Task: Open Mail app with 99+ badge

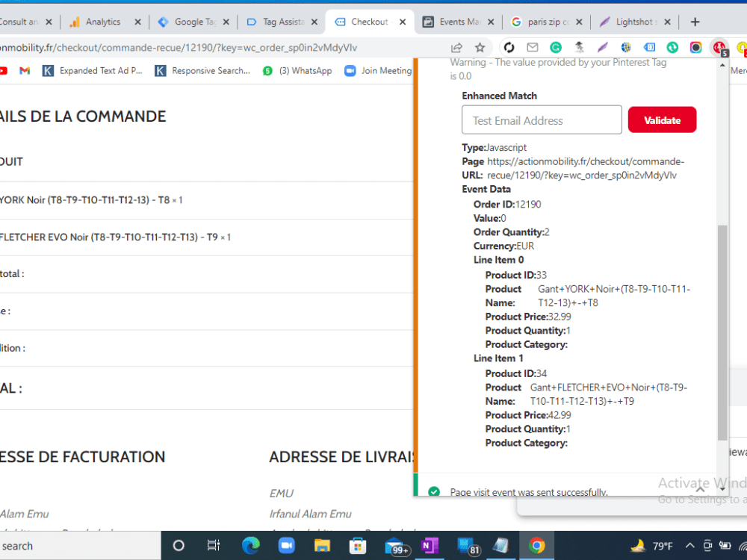Action: [x=397, y=547]
